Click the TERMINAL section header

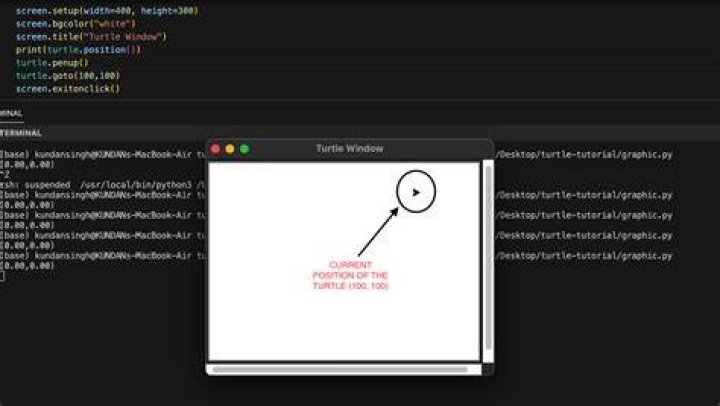pos(21,133)
